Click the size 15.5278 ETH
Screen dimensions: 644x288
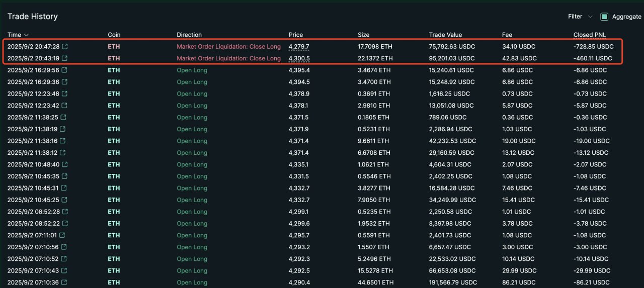(375, 271)
